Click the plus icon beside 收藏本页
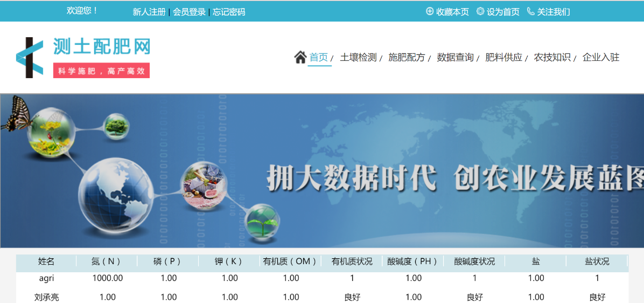Viewport: 644px width, 303px height. pyautogui.click(x=430, y=11)
